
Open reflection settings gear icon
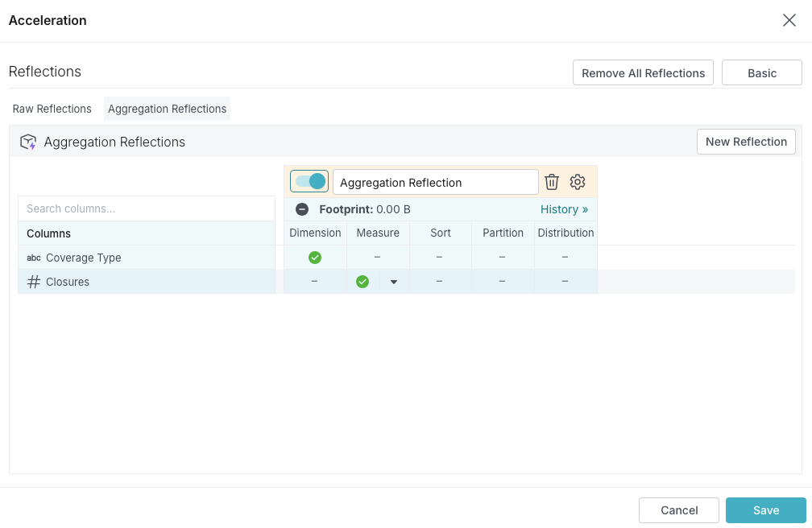pyautogui.click(x=577, y=182)
